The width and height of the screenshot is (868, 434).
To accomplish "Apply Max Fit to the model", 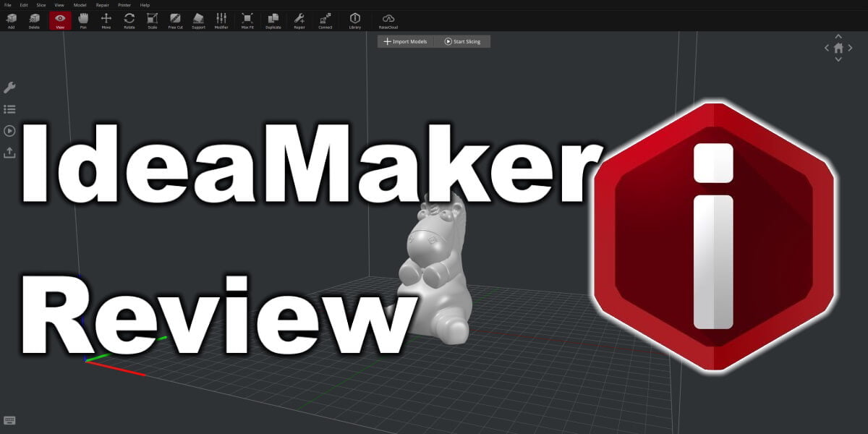I will click(247, 20).
